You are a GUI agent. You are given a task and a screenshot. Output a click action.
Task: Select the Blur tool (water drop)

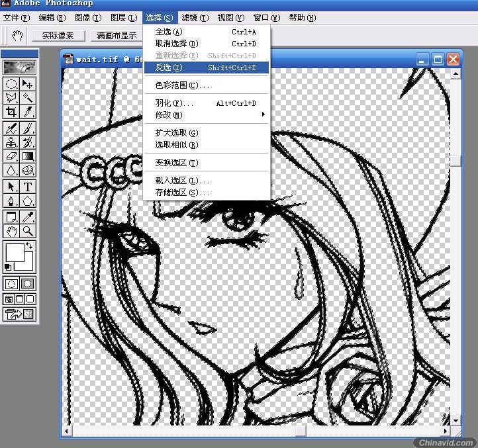tap(11, 170)
